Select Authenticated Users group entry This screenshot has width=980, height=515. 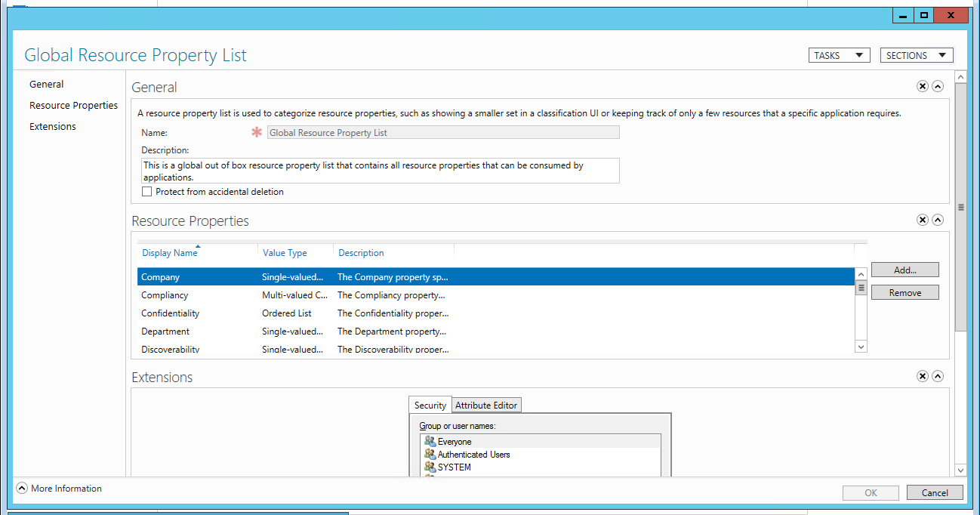click(x=473, y=455)
